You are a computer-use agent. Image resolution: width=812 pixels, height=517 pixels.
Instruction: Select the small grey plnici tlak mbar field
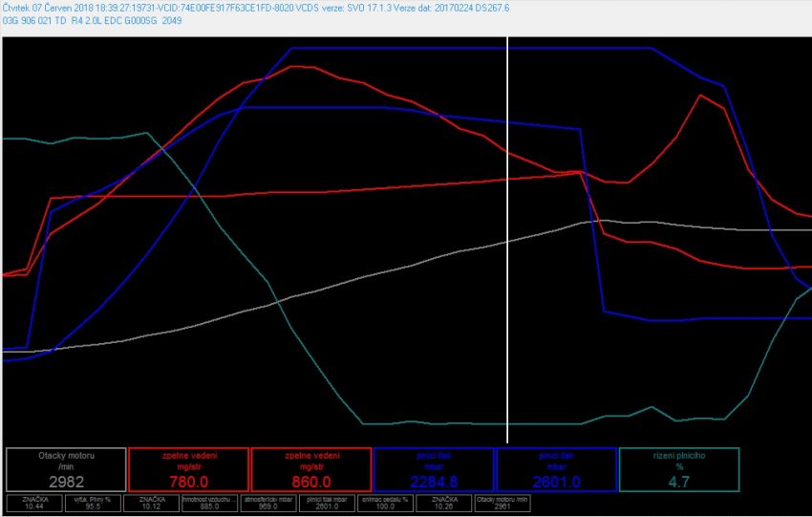(328, 503)
